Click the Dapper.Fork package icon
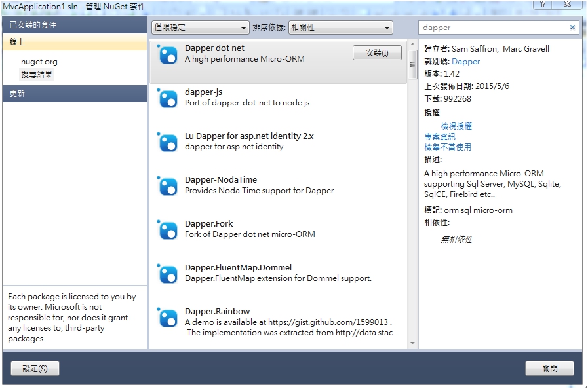Viewport: 588px width, 389px height. coord(167,230)
